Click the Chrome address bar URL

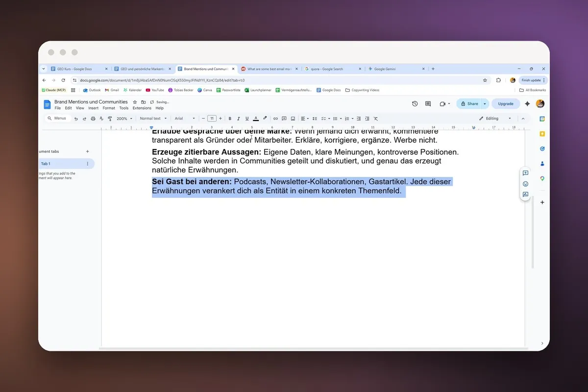click(162, 80)
